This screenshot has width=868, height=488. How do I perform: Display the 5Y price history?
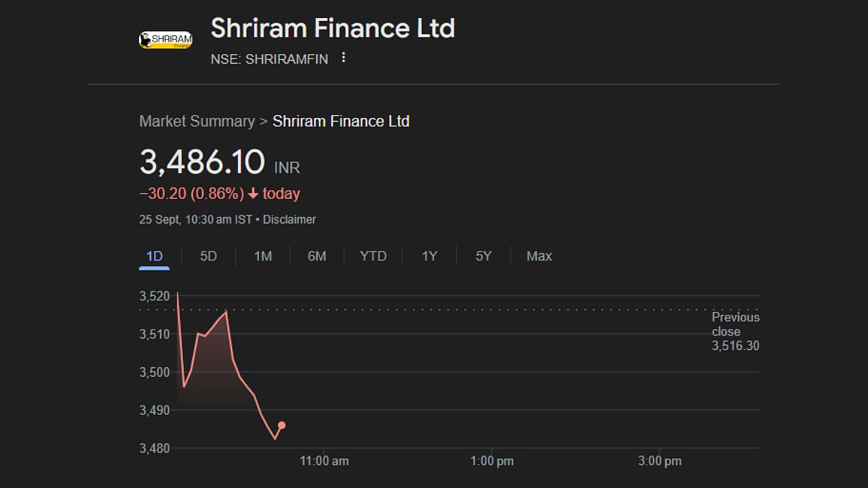click(483, 256)
